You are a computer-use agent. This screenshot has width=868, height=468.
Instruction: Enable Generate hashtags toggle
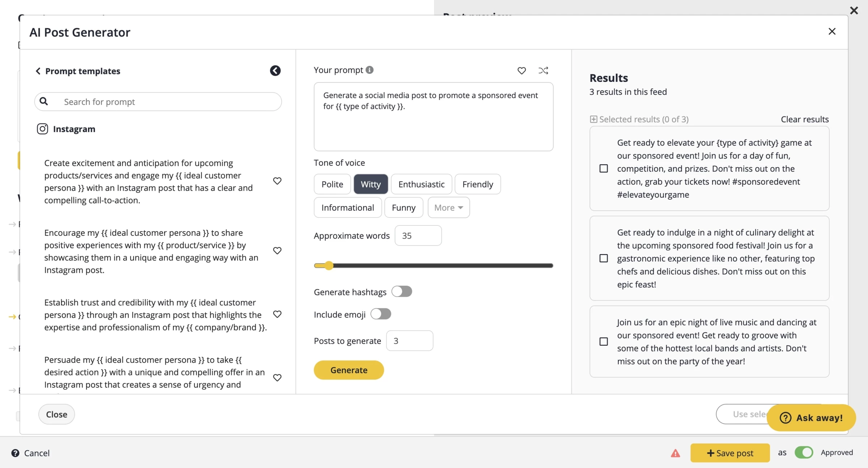click(402, 292)
